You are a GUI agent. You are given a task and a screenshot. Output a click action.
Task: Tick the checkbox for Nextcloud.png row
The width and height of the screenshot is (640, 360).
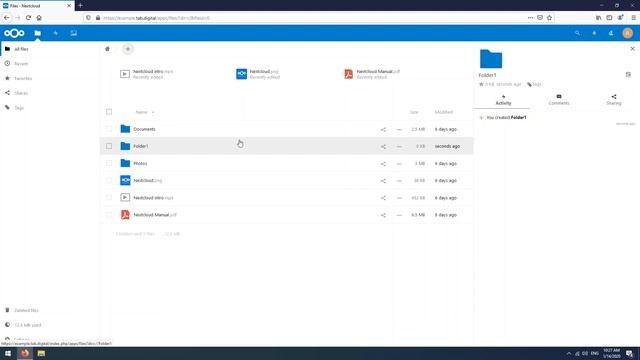109,180
